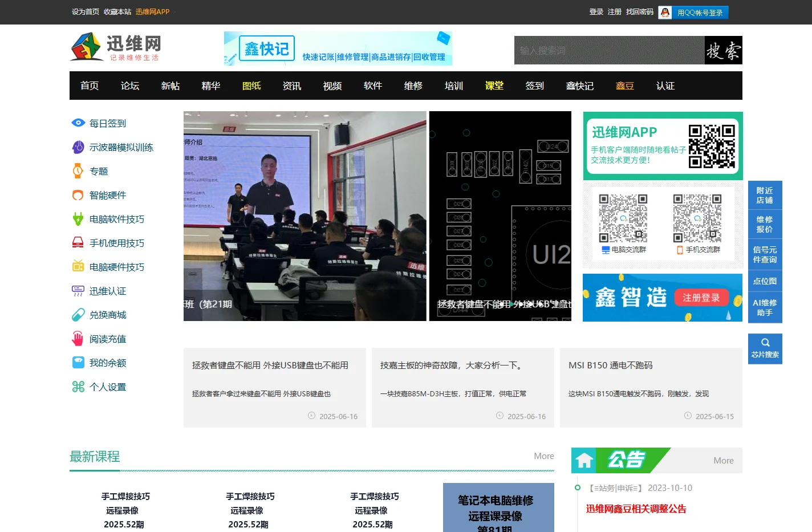Click the 鑫快记 top advertisement banner

pyautogui.click(x=338, y=48)
